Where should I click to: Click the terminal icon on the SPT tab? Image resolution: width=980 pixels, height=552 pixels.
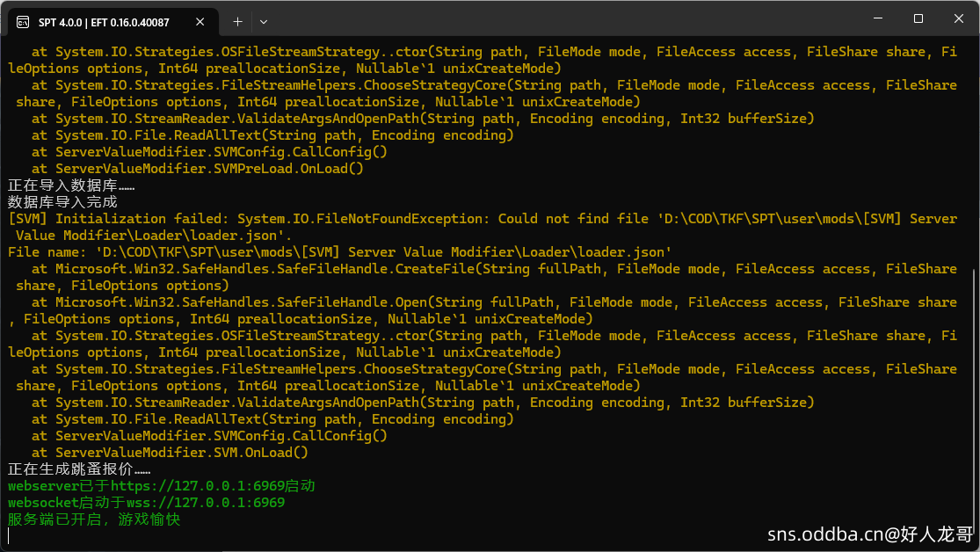pos(22,22)
